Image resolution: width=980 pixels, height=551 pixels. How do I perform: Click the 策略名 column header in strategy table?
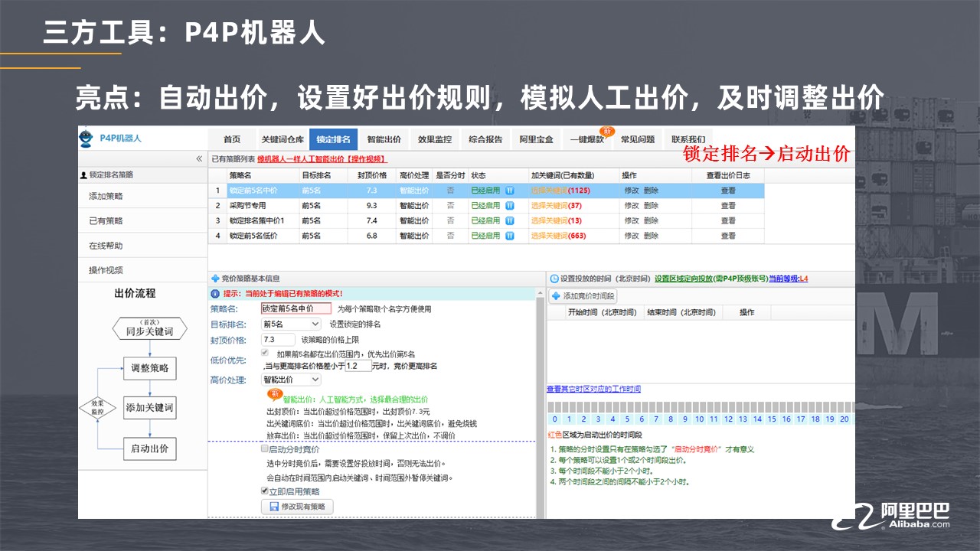pyautogui.click(x=263, y=175)
